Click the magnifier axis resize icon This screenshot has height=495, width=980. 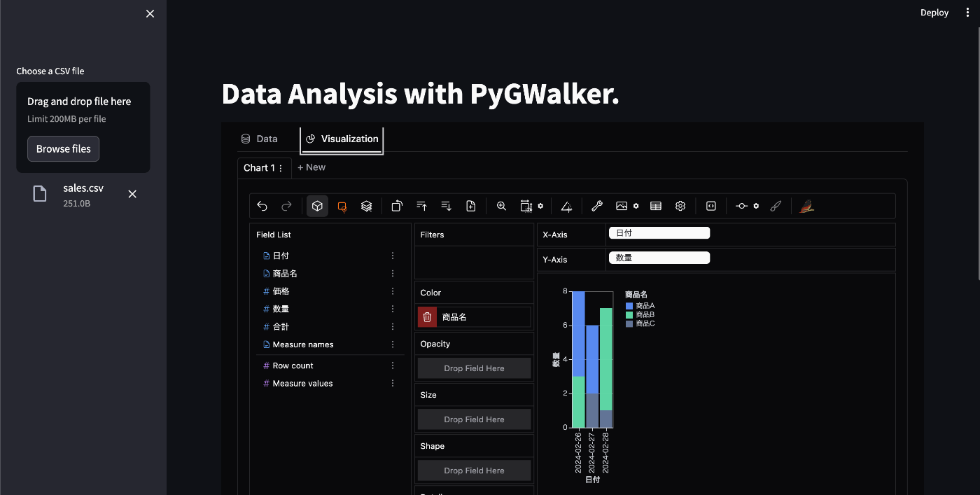click(501, 206)
